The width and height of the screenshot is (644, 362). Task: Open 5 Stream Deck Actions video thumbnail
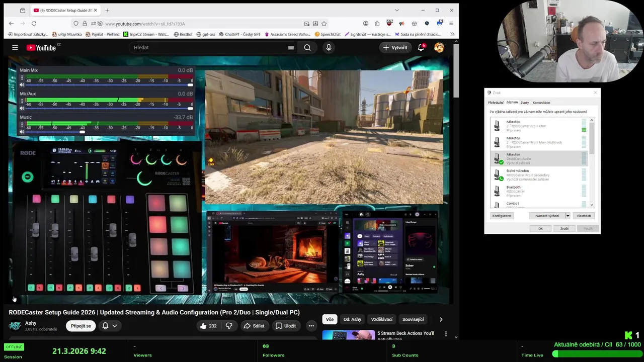(348, 334)
